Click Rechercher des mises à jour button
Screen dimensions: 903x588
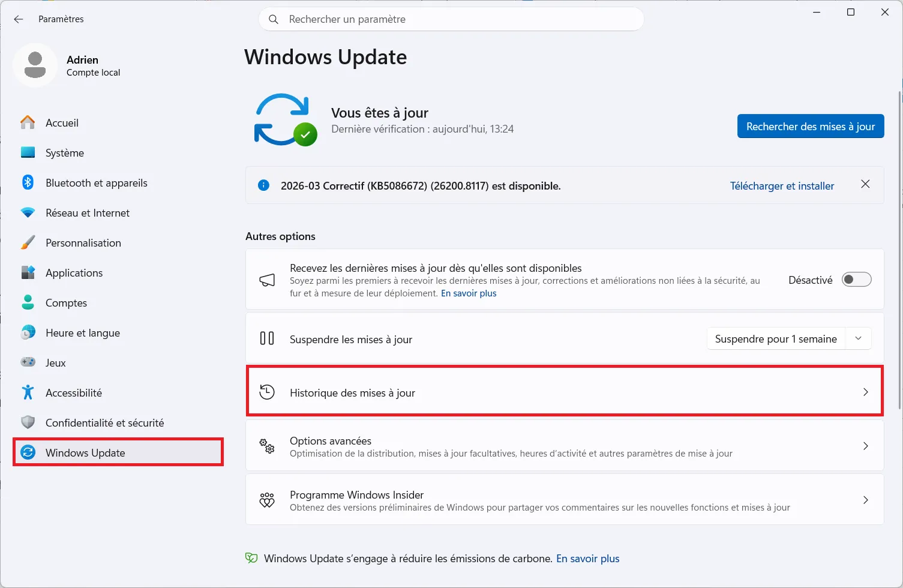pyautogui.click(x=810, y=126)
